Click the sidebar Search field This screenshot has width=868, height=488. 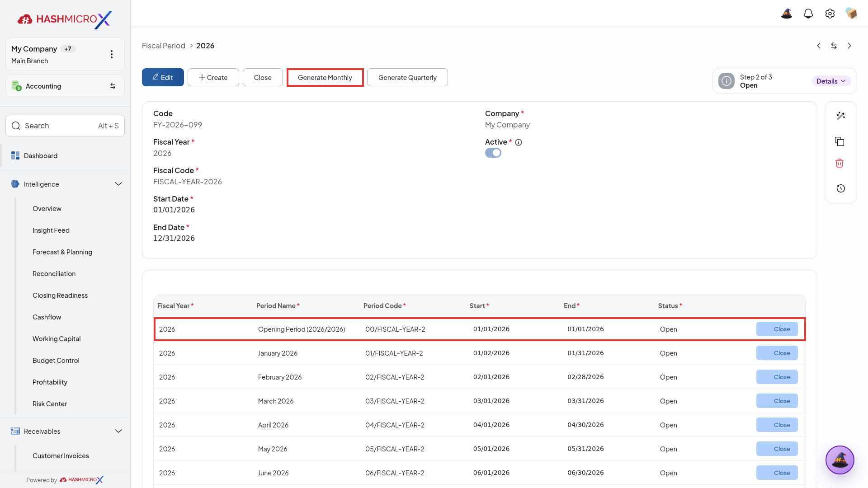point(65,126)
